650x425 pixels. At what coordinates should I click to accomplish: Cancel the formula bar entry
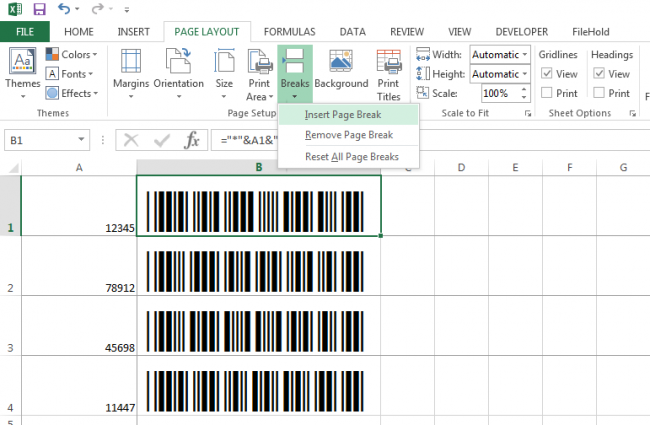[131, 140]
